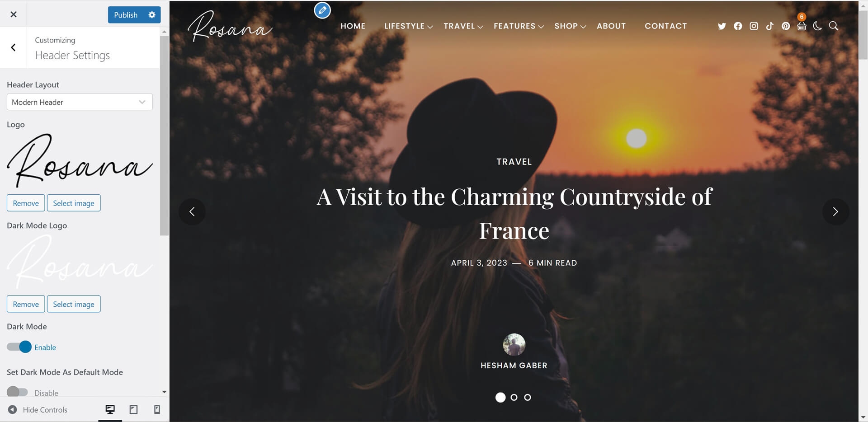Open the TikTok social icon link
Image resolution: width=868 pixels, height=422 pixels.
[x=769, y=26]
